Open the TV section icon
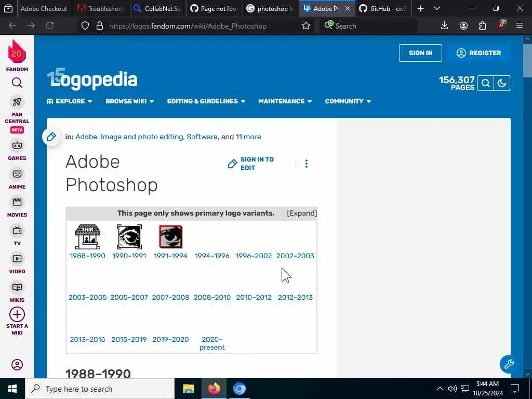Viewport: 532px width, 399px height. point(17,231)
